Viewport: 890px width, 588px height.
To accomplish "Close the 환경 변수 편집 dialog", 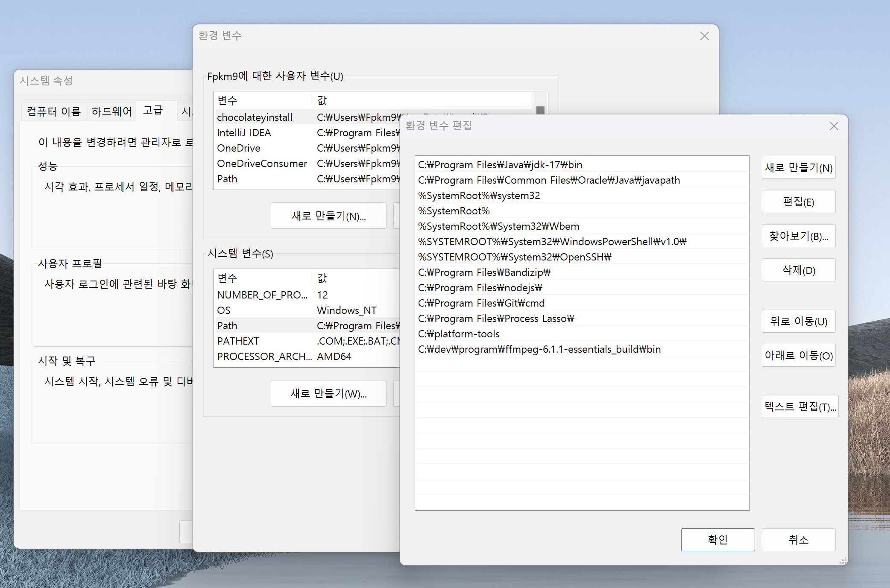I will pos(834,126).
